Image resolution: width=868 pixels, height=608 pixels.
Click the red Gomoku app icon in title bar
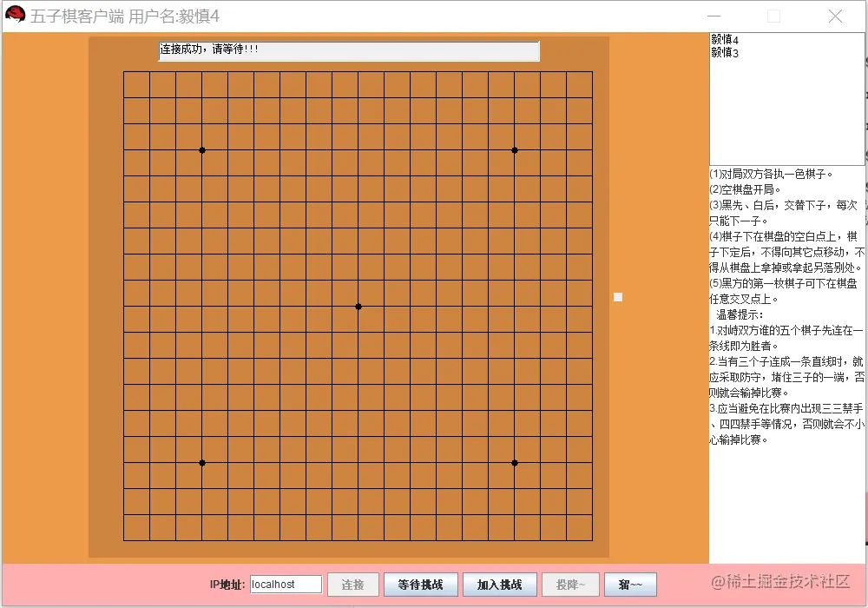14,13
